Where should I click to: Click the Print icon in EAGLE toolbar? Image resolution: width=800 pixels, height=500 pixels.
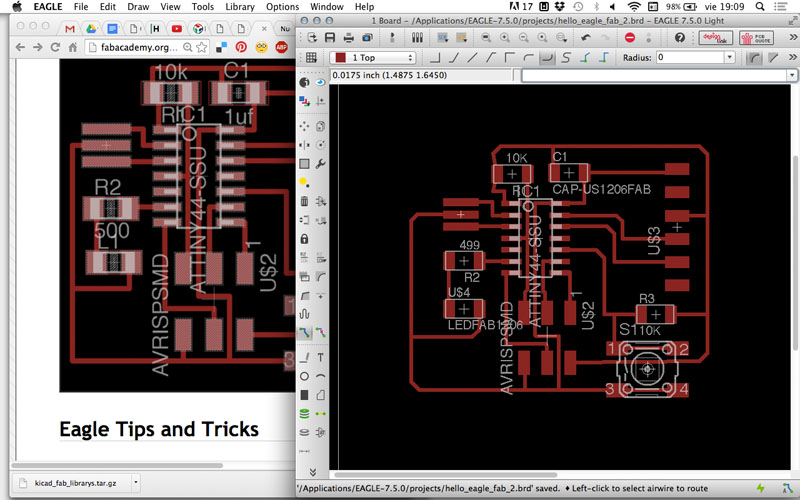(348, 38)
